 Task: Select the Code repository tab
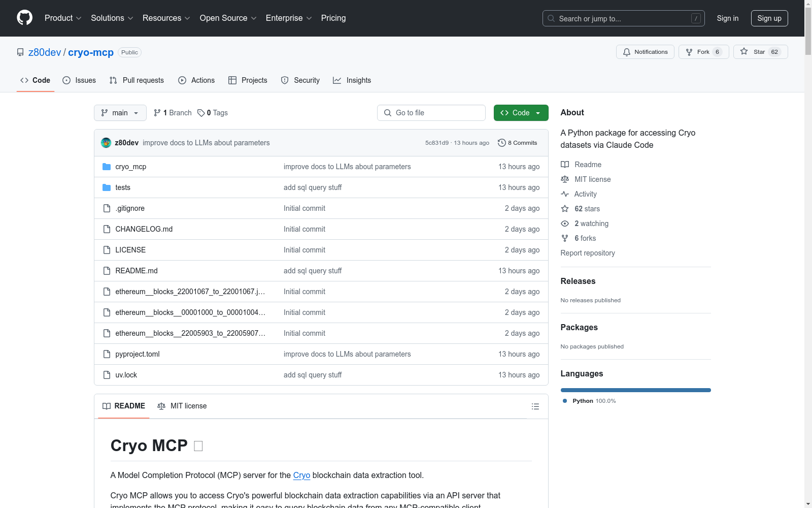[35, 80]
